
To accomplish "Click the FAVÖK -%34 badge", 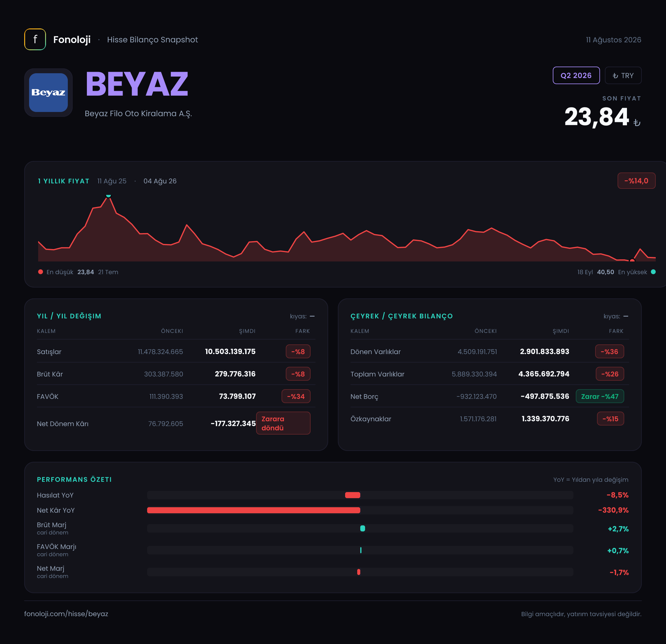I will click(x=296, y=396).
